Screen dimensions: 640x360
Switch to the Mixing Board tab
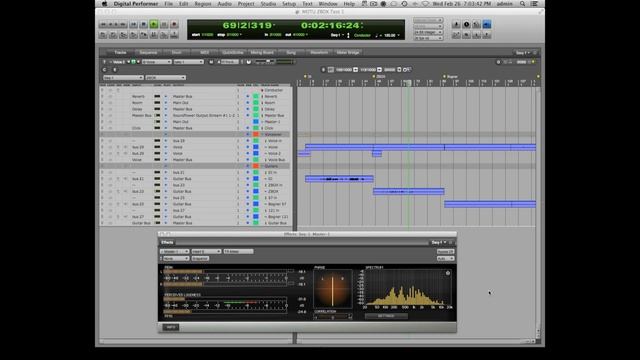pos(262,53)
